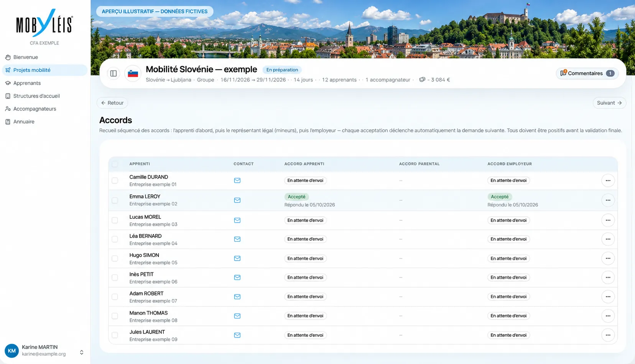Viewport: 635px width, 364px height.
Task: Open more options for Lucas MOREL
Action: point(608,220)
